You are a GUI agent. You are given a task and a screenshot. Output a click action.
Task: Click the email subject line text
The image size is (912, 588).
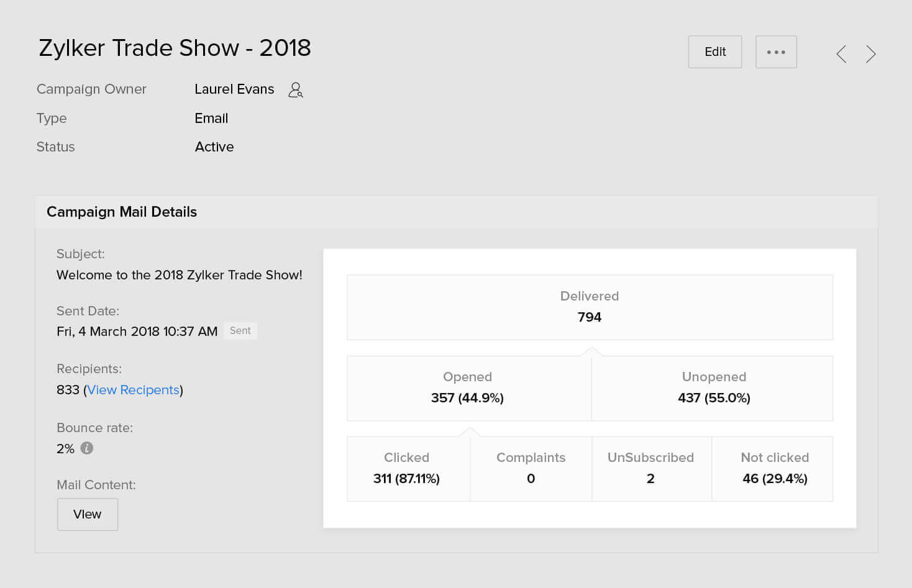coord(179,275)
